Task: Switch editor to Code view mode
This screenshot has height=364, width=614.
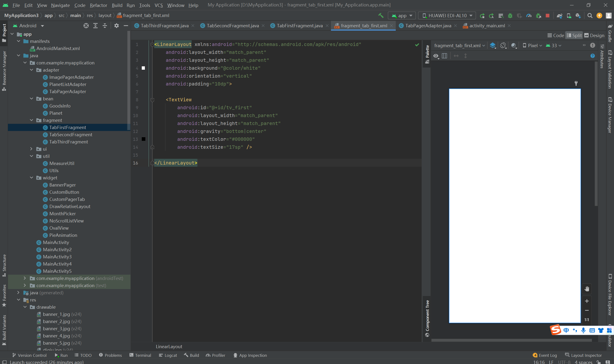Action: pyautogui.click(x=555, y=35)
